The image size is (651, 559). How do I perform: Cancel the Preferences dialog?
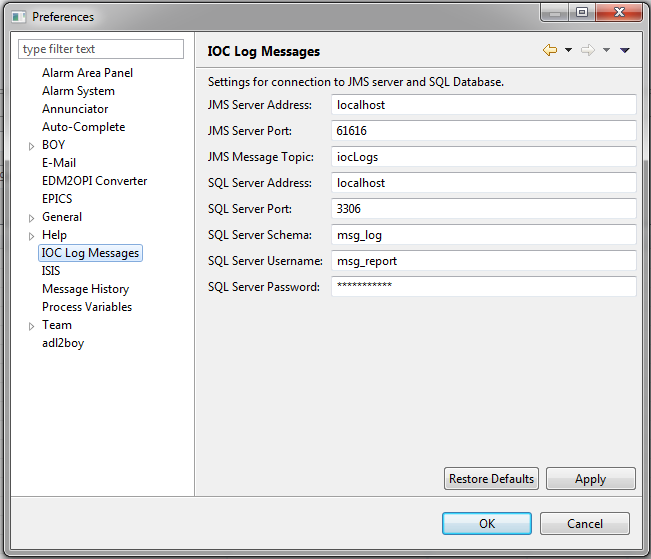pos(585,523)
